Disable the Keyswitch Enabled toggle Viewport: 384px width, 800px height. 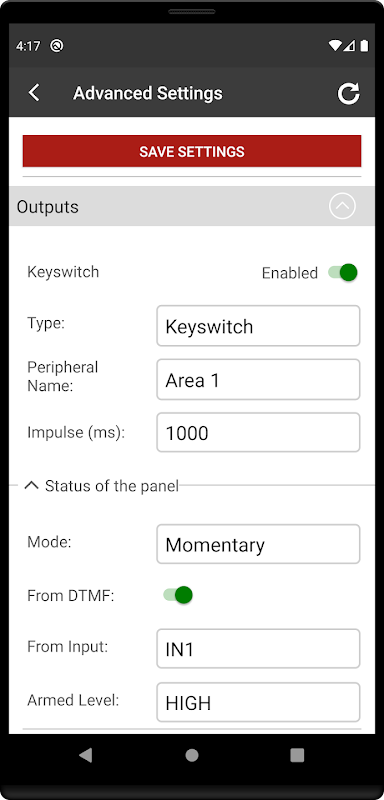click(343, 272)
